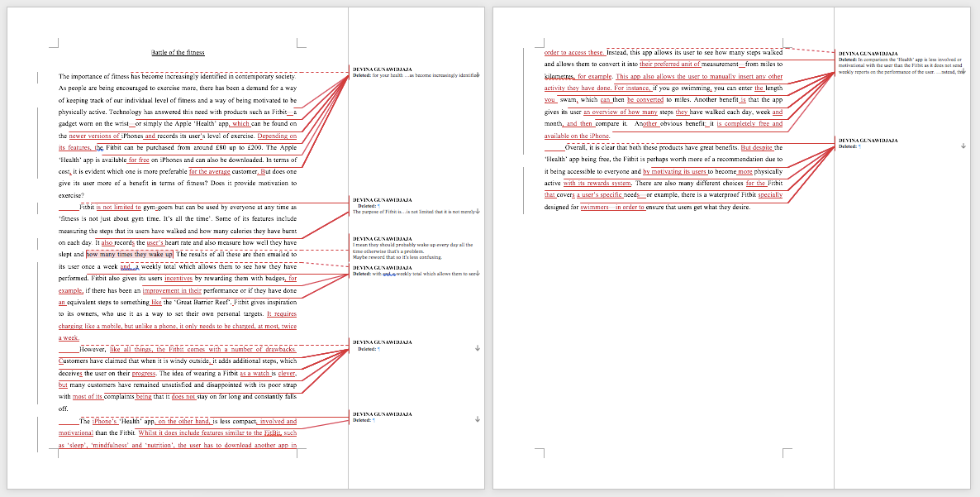980x497 pixels.
Task: Click the inserted word 'swimmers' on page two
Action: coord(593,208)
